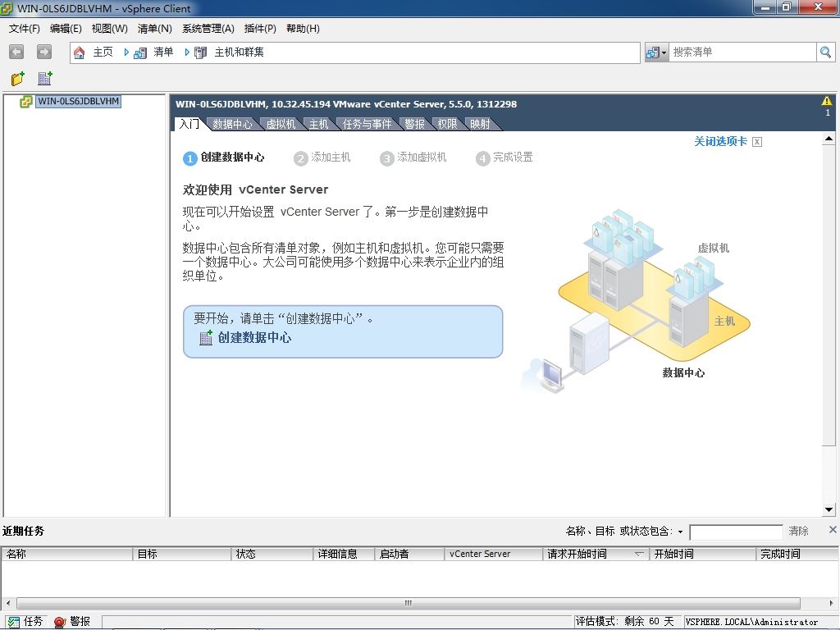Switch to the 数据中心 tab
This screenshot has height=630, width=840.
[232, 125]
